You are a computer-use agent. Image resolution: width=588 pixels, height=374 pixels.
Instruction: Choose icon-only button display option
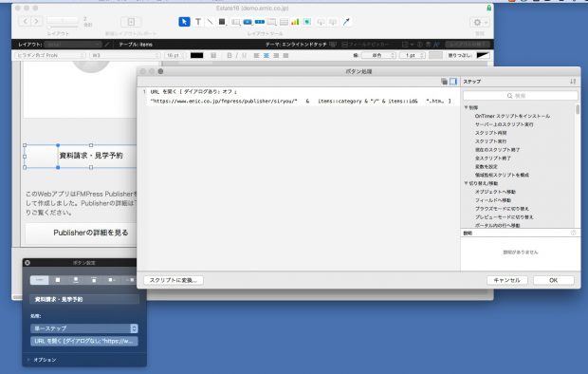tap(58, 280)
